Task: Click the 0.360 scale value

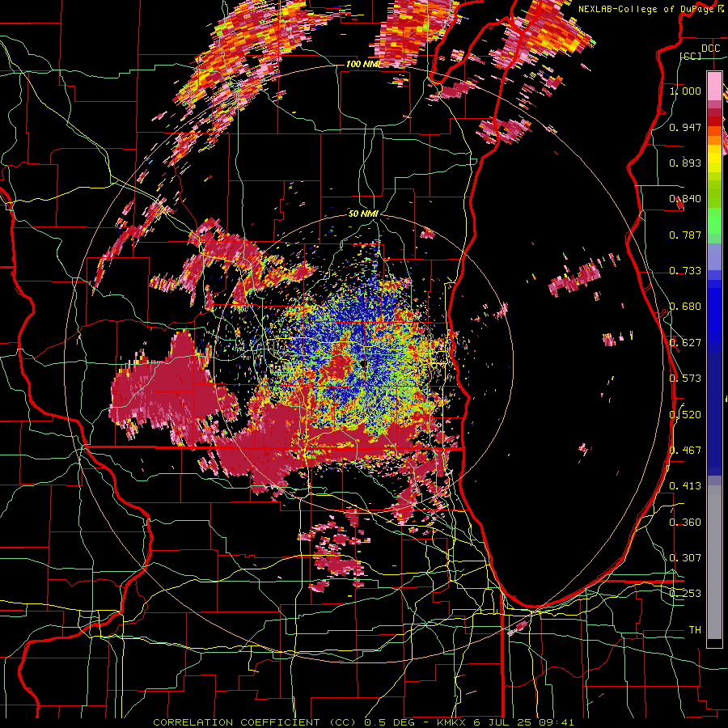Action: (685, 523)
